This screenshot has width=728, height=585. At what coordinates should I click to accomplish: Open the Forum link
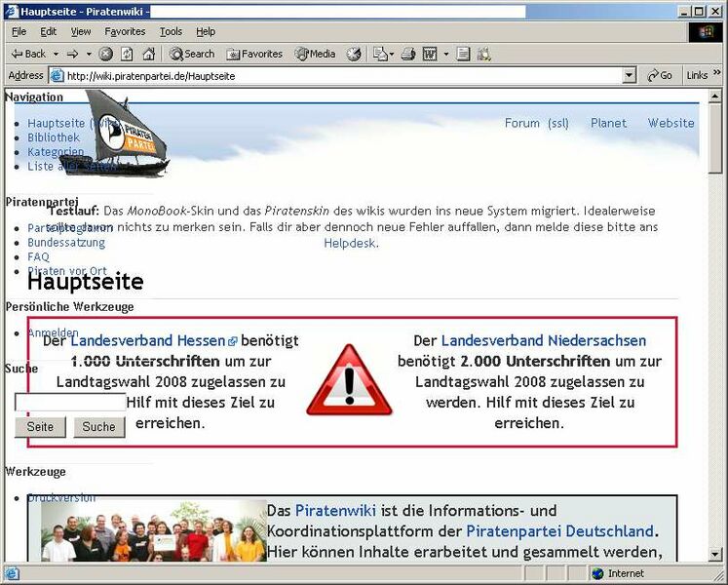point(521,123)
